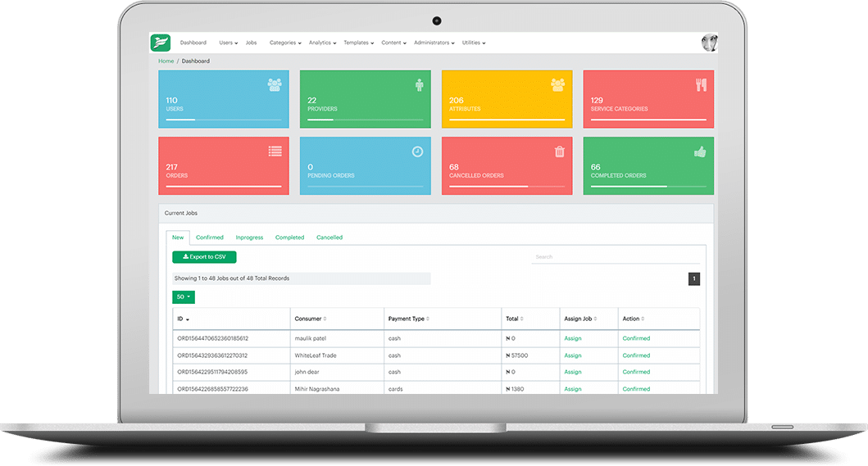Image resolution: width=868 pixels, height=466 pixels.
Task: Click Assign for WhiteLeaf Trade order
Action: pos(572,355)
